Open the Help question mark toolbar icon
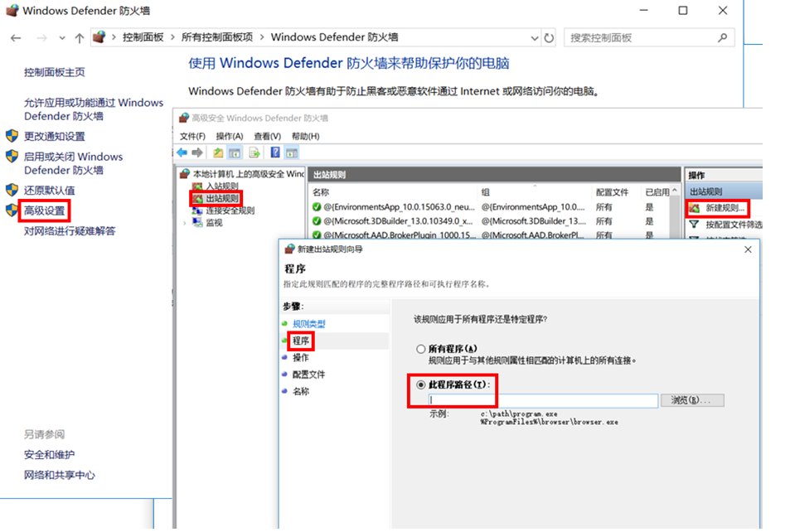Image resolution: width=795 pixels, height=532 pixels. click(276, 152)
